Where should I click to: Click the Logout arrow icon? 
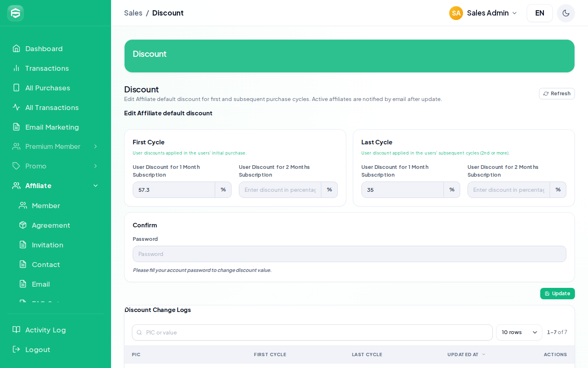pos(16,349)
